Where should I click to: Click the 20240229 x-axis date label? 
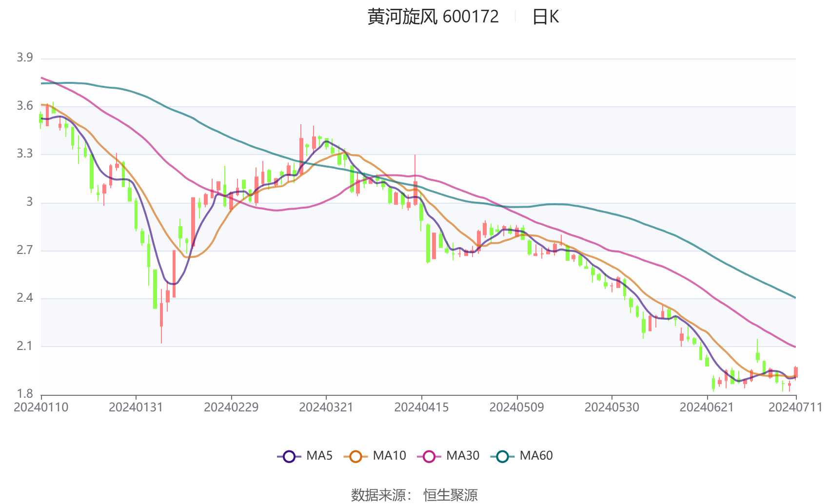click(231, 407)
